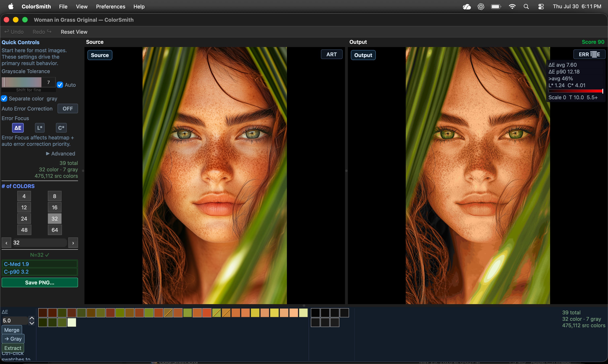Click the Undo arrow button
Viewport: 608px width, 364px height.
tap(14, 32)
